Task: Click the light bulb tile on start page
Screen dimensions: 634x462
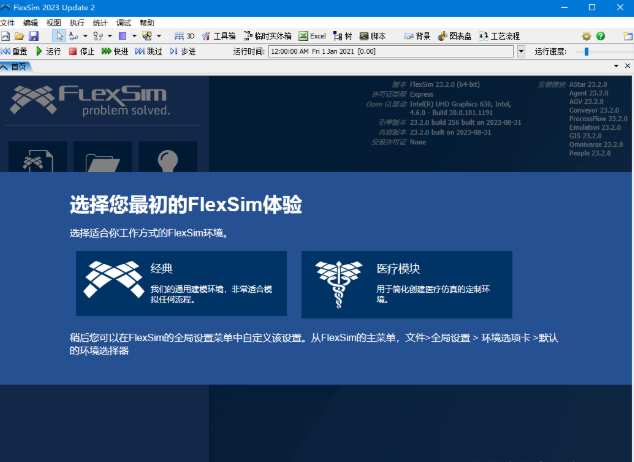Action: [x=168, y=157]
